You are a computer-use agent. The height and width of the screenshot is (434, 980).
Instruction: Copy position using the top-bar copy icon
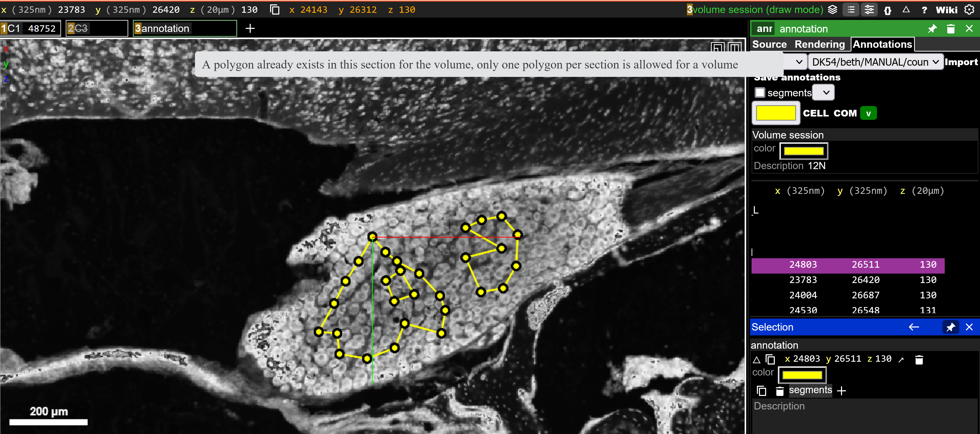pyautogui.click(x=275, y=9)
